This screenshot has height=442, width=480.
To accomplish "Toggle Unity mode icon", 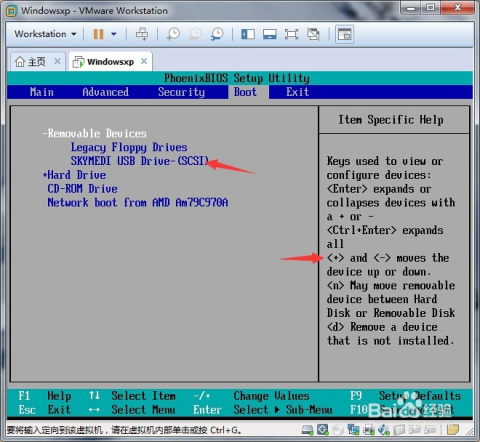I will pyautogui.click(x=313, y=34).
